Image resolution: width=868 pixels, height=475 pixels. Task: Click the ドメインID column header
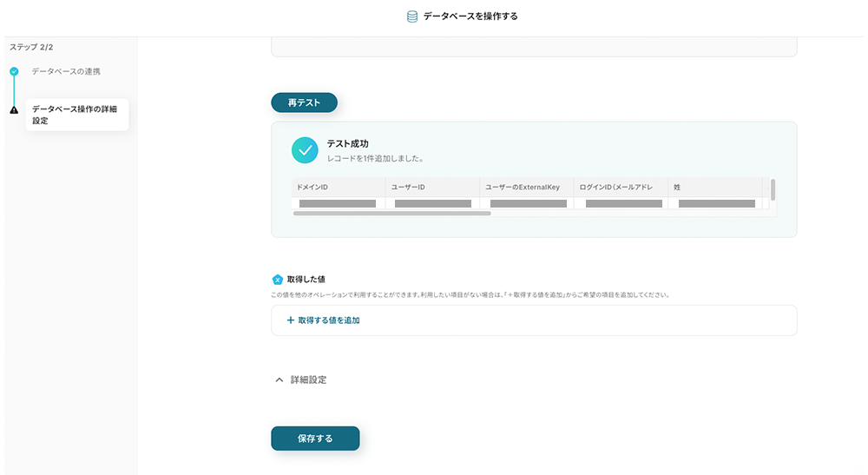pos(339,188)
